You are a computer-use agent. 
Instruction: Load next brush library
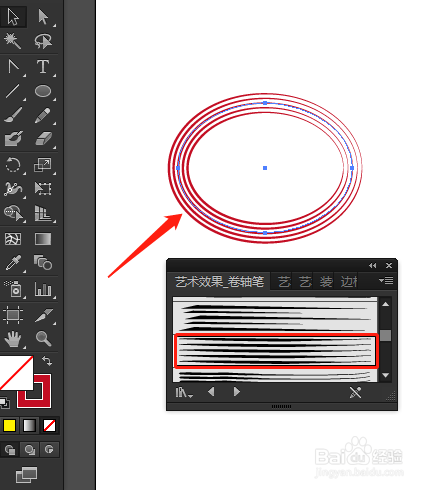pos(237,392)
